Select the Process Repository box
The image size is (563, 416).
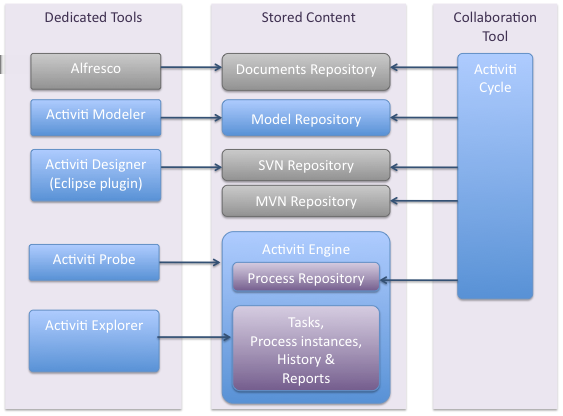pyautogui.click(x=306, y=277)
